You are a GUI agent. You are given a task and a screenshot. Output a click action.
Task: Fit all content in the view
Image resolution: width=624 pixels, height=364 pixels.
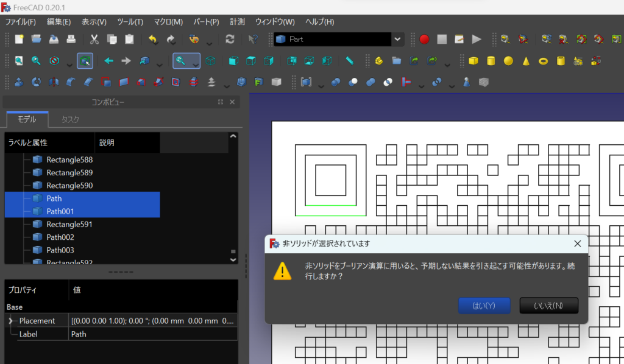(19, 61)
